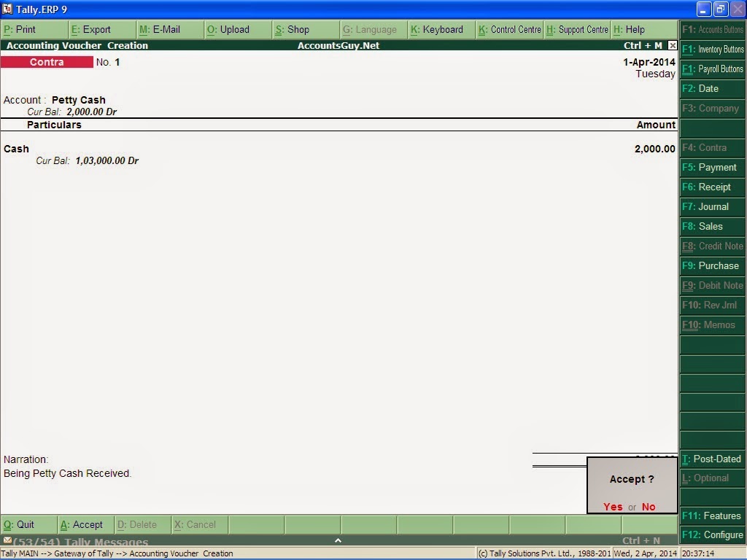Click Yes in the Accept prompt
747x560 pixels.
tap(613, 507)
